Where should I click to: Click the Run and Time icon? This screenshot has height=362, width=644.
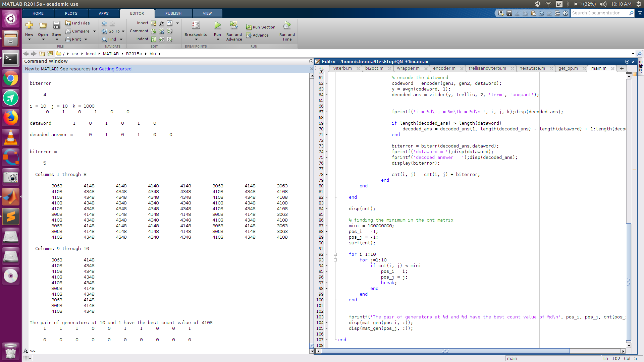(287, 25)
